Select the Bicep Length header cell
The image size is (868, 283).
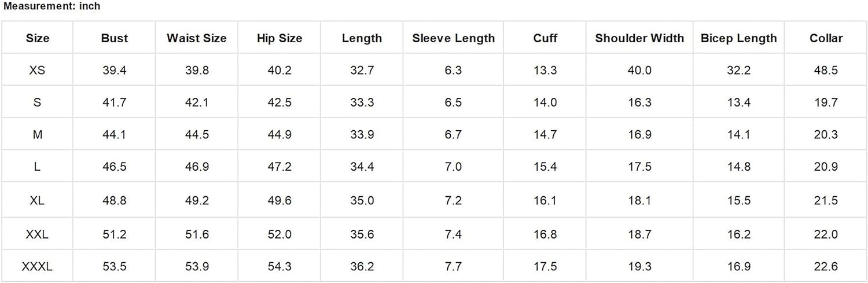tap(738, 38)
